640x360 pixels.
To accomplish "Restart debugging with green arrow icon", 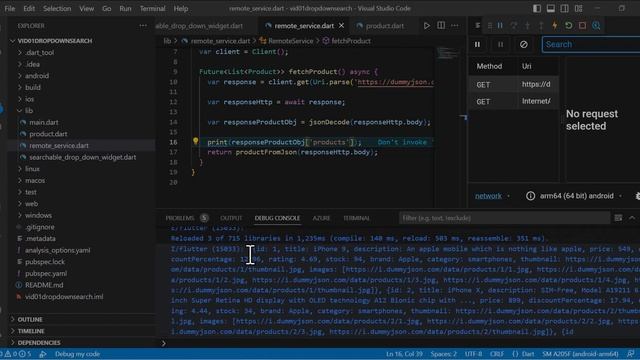I will click(x=568, y=25).
